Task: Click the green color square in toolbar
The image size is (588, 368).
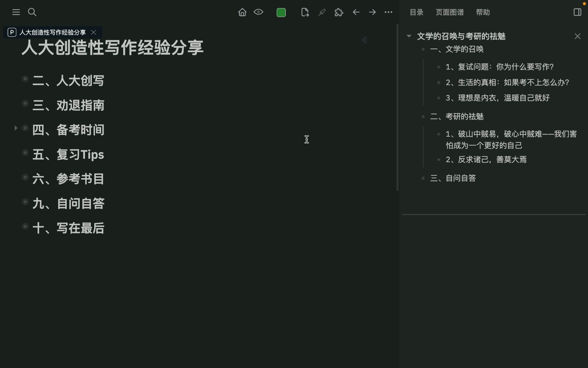Action: 281,13
